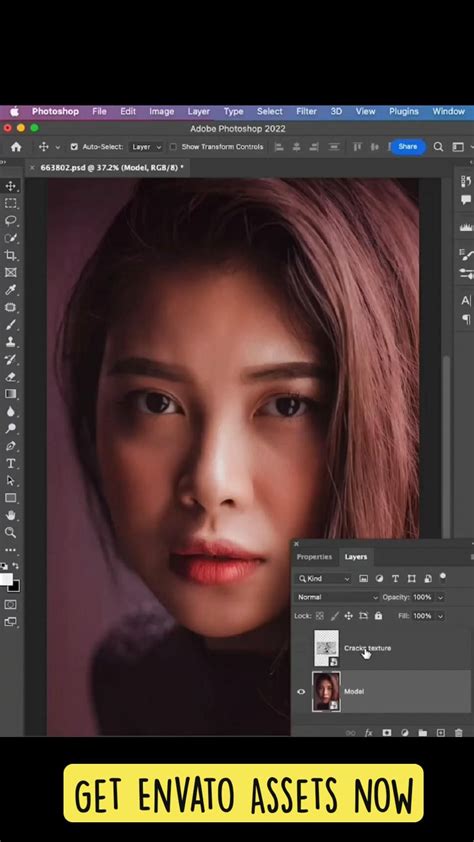
Task: Toggle Lock image pixels brush icon
Action: tap(334, 616)
